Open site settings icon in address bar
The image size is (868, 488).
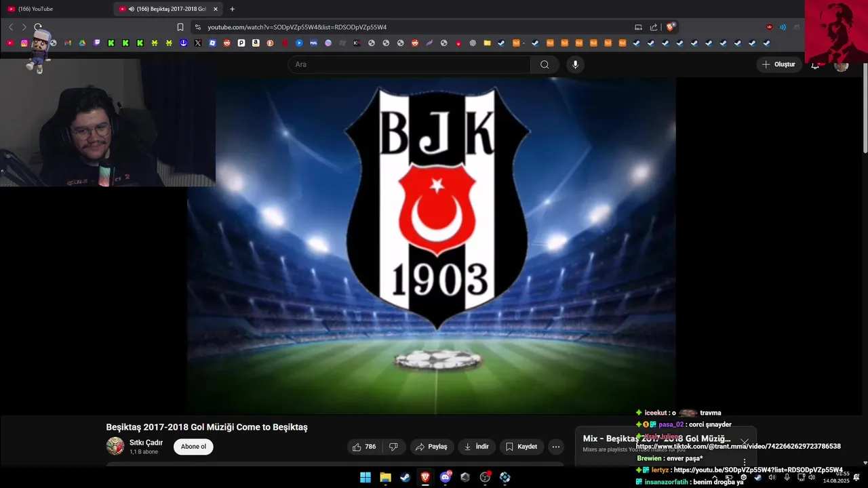coord(197,27)
